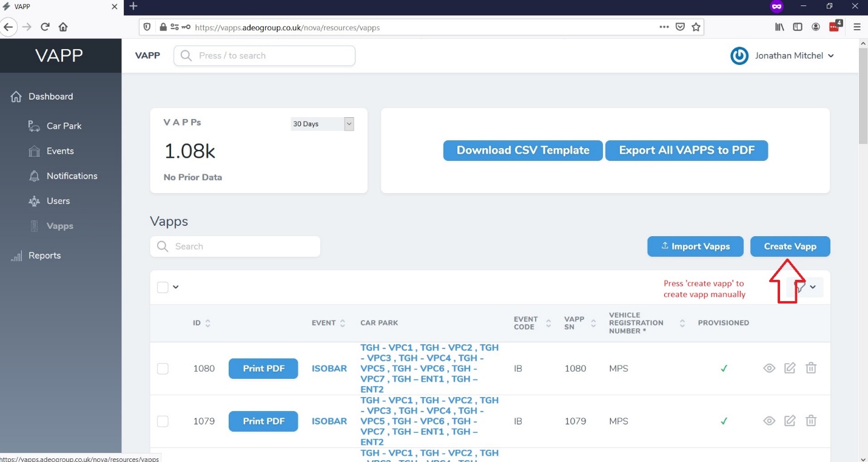This screenshot has width=868, height=462.
Task: Open Firefox hamburger menu
Action: pyautogui.click(x=857, y=27)
